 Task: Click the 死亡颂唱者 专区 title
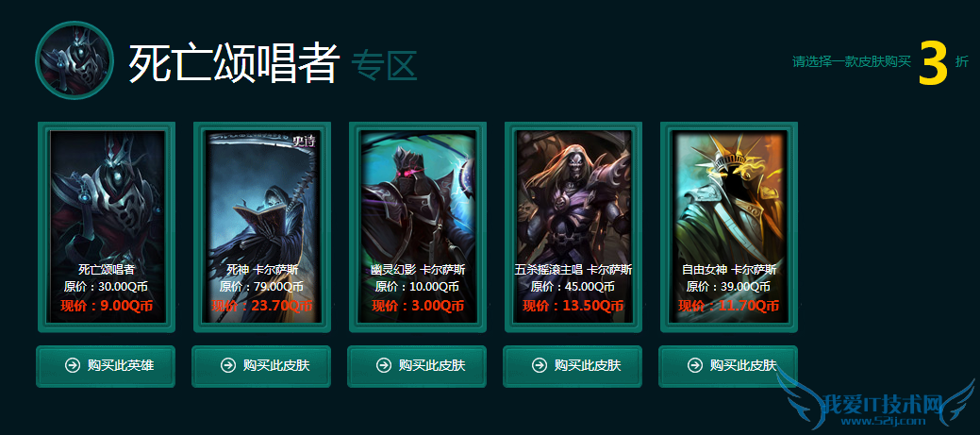pos(273,63)
